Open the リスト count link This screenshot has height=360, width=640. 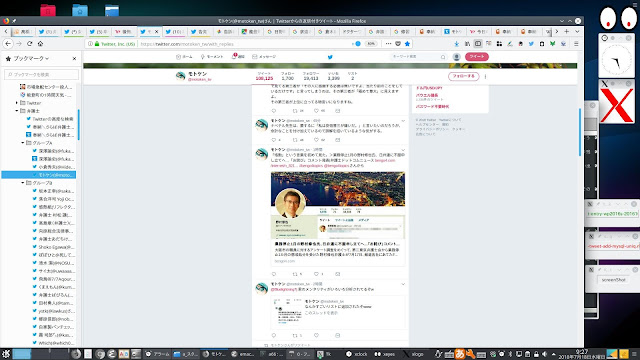click(x=352, y=76)
